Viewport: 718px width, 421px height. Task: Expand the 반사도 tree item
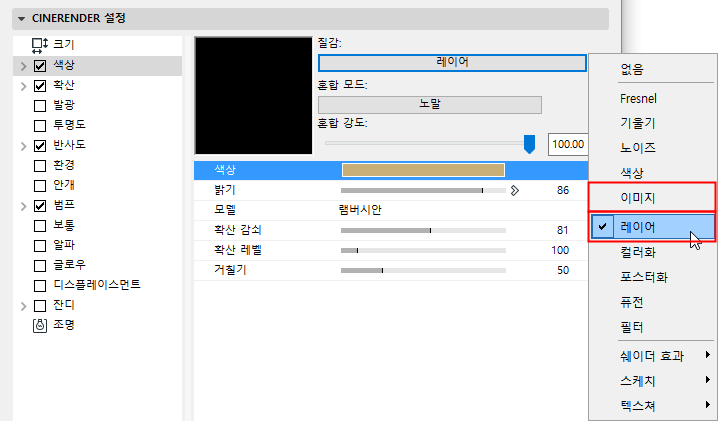point(23,146)
